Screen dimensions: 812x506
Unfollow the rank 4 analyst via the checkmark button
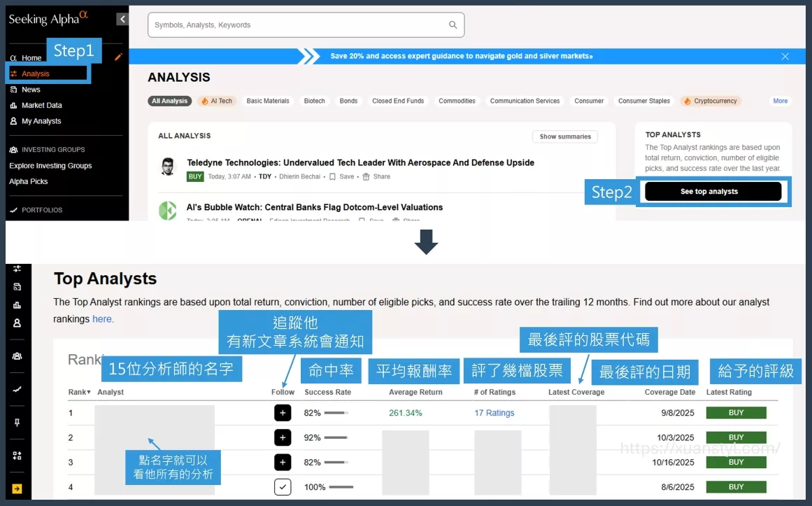point(282,487)
